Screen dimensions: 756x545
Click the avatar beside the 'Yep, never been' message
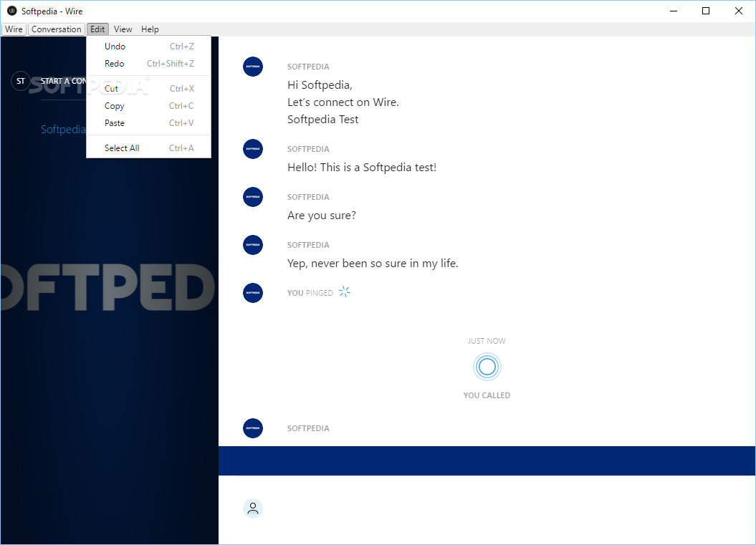tap(253, 245)
